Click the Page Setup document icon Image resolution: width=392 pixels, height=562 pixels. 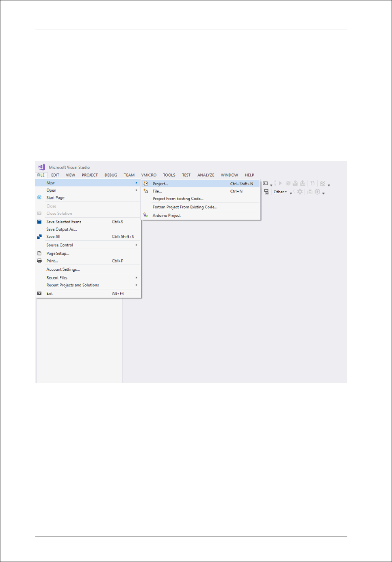click(39, 253)
